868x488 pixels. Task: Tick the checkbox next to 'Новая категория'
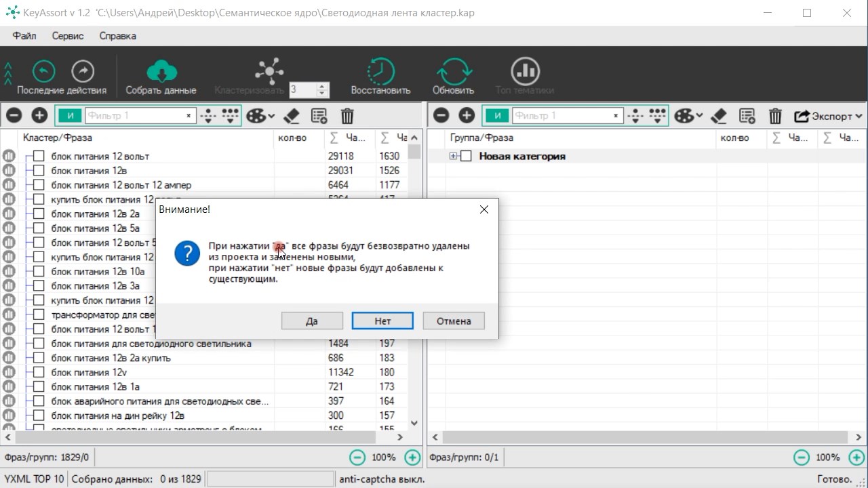pos(466,157)
